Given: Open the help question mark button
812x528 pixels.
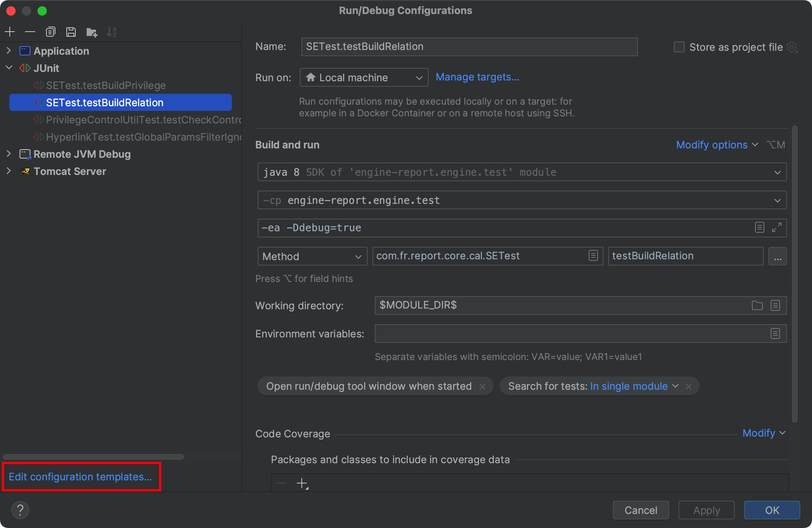Looking at the screenshot, I should 20,510.
